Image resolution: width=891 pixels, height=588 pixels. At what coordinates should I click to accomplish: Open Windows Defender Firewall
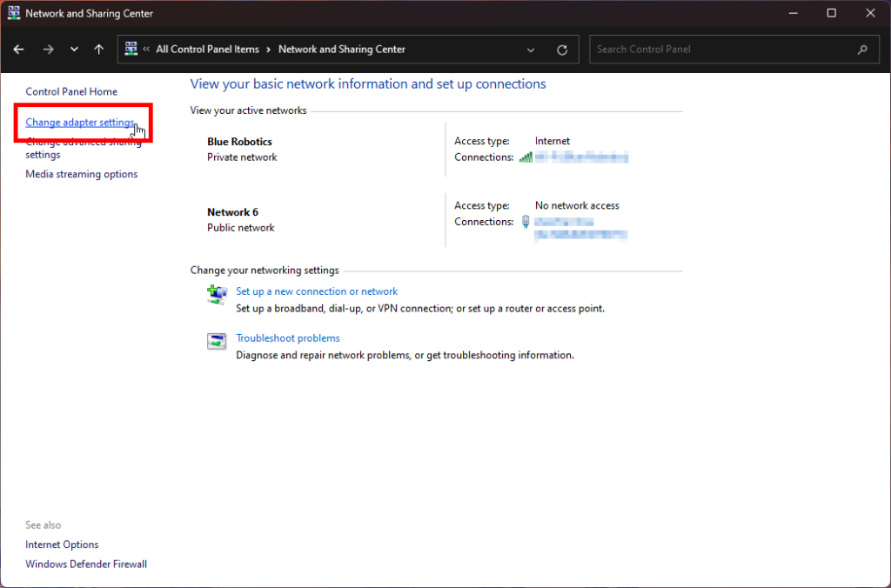[85, 564]
